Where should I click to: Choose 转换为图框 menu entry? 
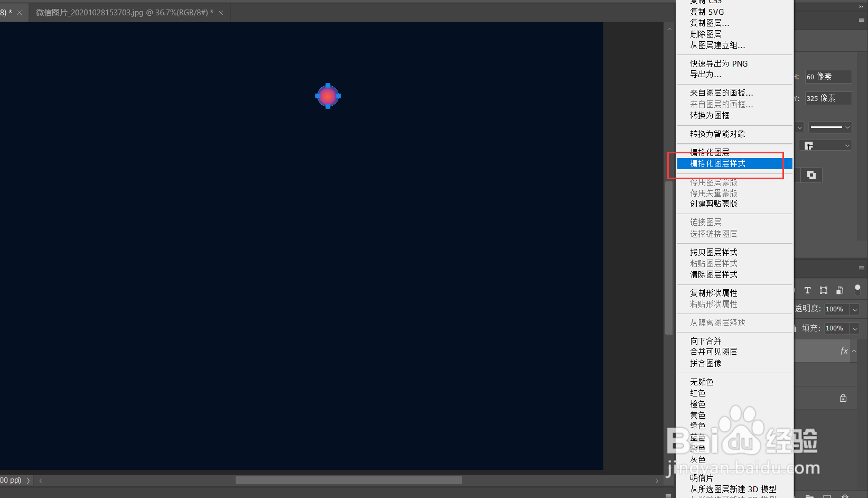click(710, 115)
